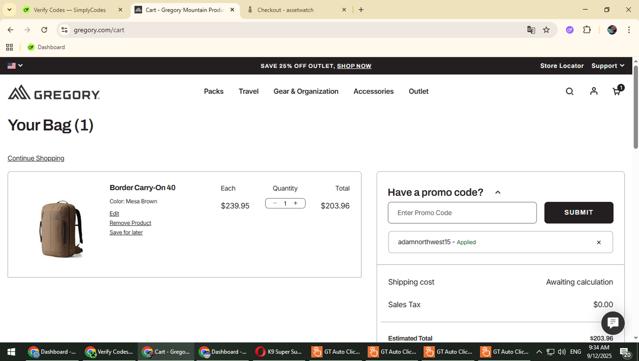Open the live chat bubble
Viewport: 639px width, 361px height.
613,323
